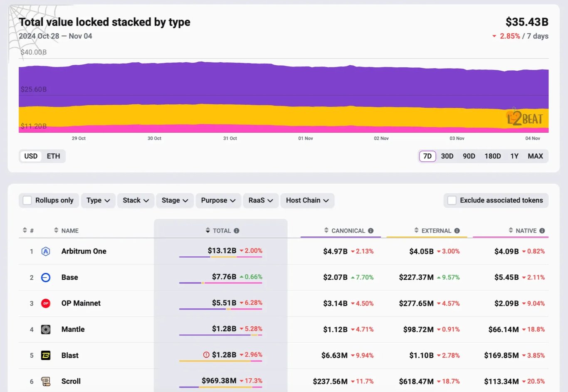
Task: Open the Scroll project link
Action: coord(71,381)
